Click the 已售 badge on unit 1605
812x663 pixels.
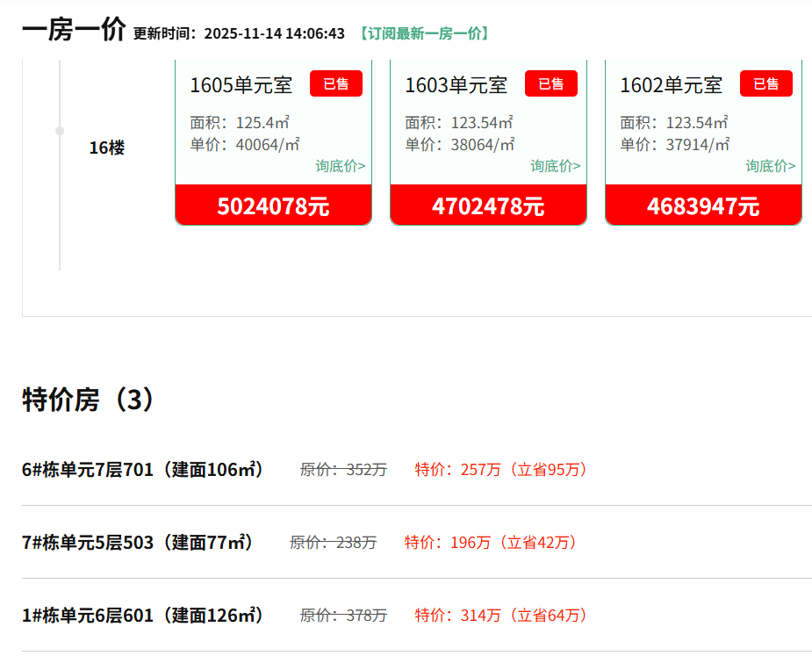335,83
